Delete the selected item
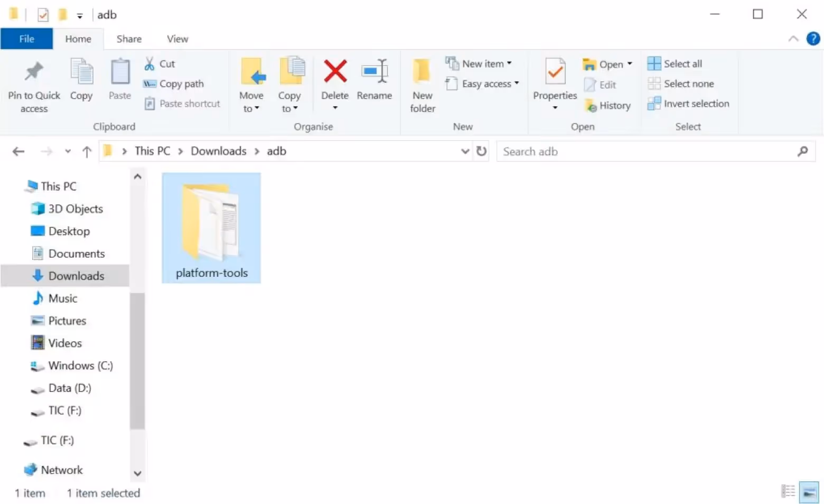Screen dimensions: 824x504 pyautogui.click(x=334, y=79)
